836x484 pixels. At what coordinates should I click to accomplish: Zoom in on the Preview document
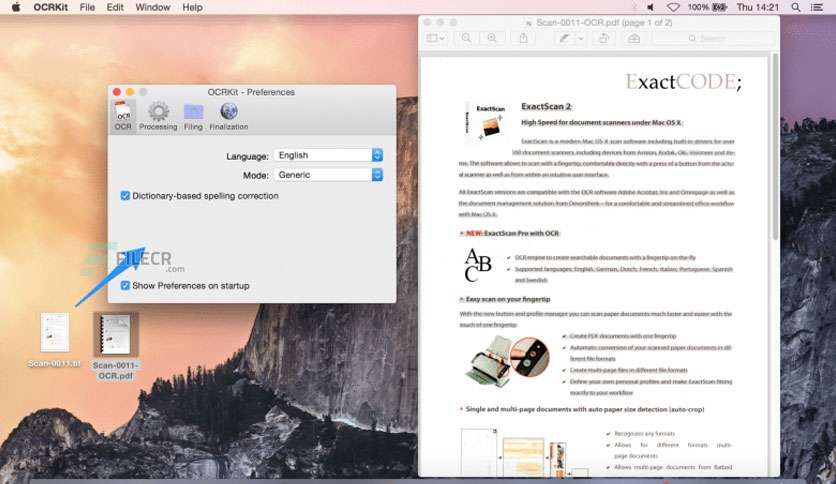point(492,38)
